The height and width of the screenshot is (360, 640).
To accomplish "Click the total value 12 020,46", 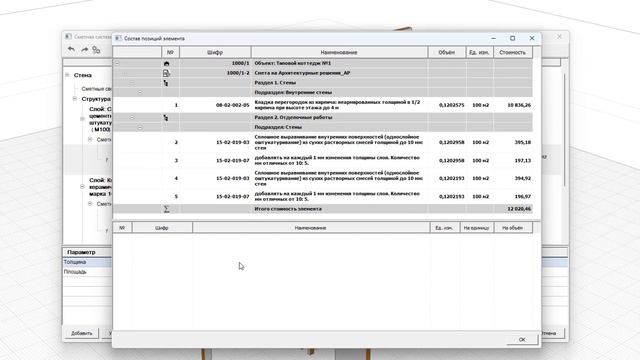I will coord(519,209).
